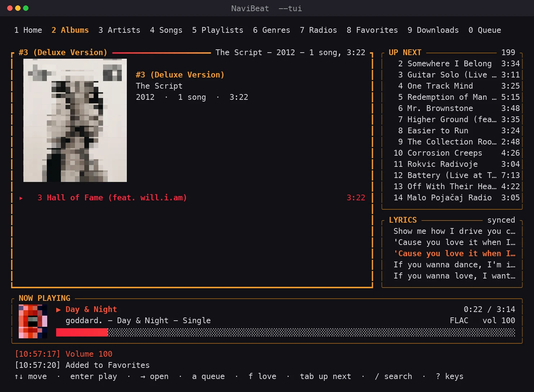The image size is (534, 392).
Task: Open the Playlists tab
Action: click(218, 30)
